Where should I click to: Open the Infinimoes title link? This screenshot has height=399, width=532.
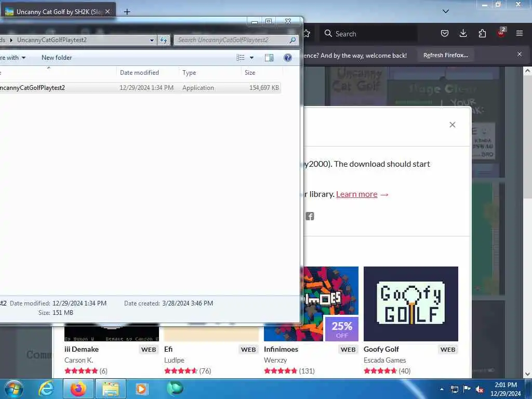coord(281,349)
